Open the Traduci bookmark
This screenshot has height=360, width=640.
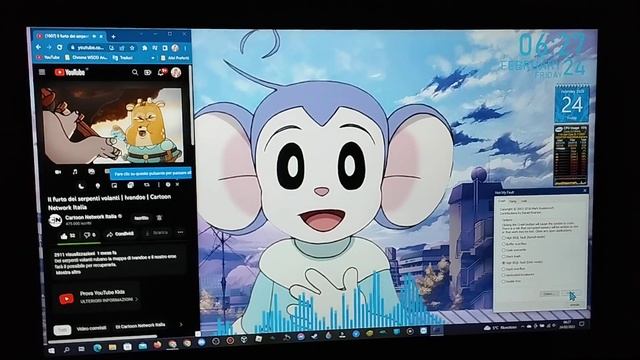click(122, 58)
